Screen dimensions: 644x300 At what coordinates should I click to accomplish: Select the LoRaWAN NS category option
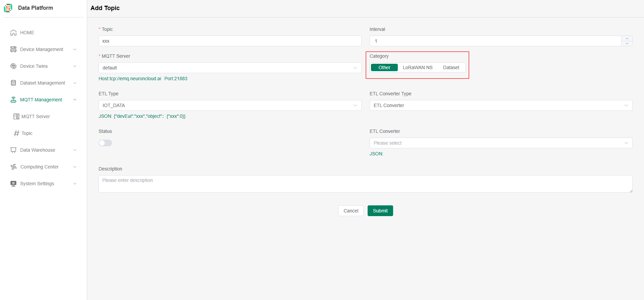click(417, 67)
